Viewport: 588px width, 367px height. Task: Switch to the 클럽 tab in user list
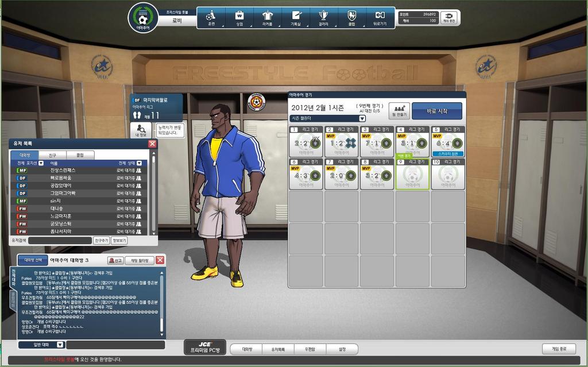coord(80,155)
